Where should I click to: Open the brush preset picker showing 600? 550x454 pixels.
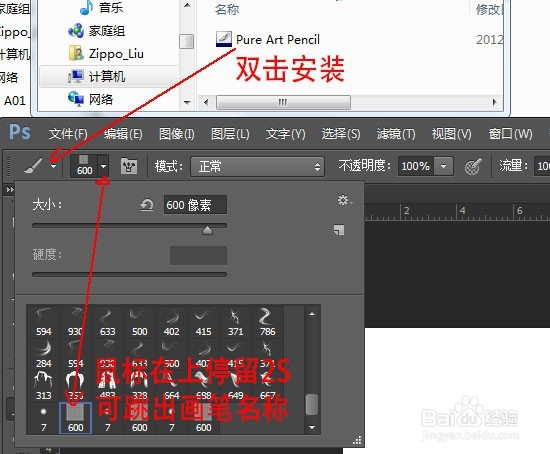point(89,166)
